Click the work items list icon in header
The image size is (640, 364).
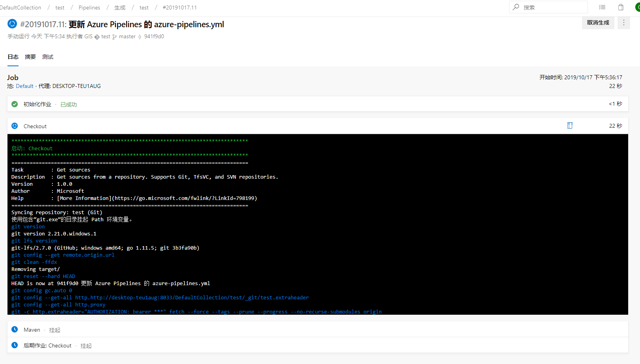coord(602,7)
